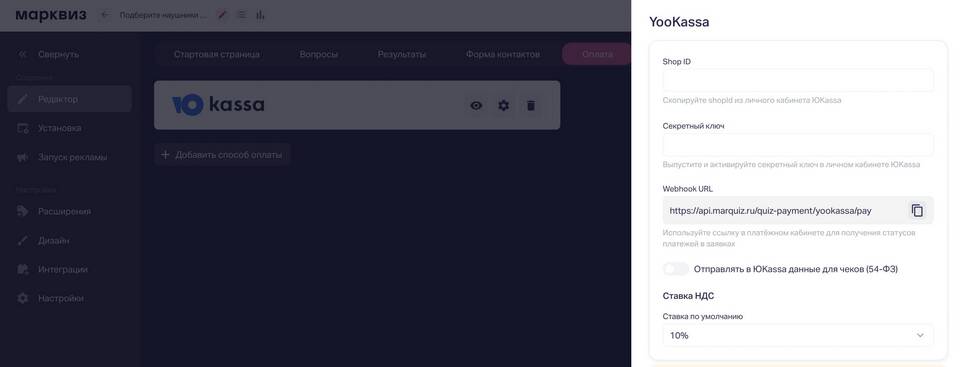Click Добавить способ оплаты button

click(x=222, y=154)
